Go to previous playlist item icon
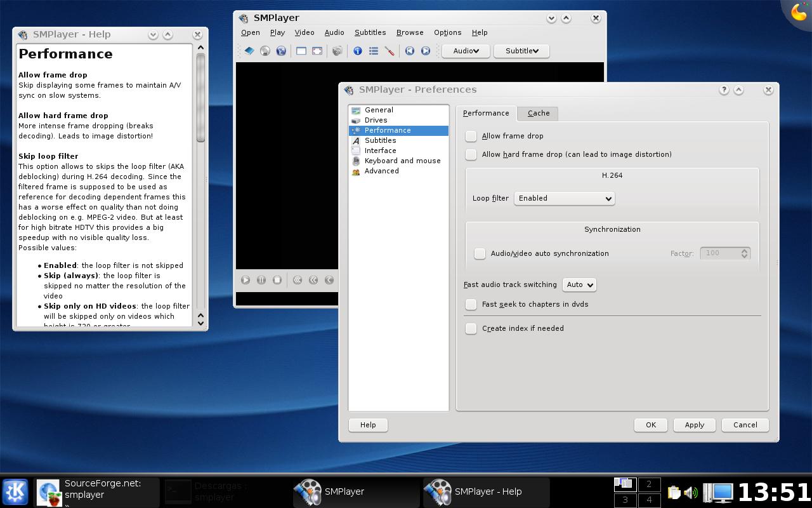Viewport: 812px width, 508px height. 410,51
